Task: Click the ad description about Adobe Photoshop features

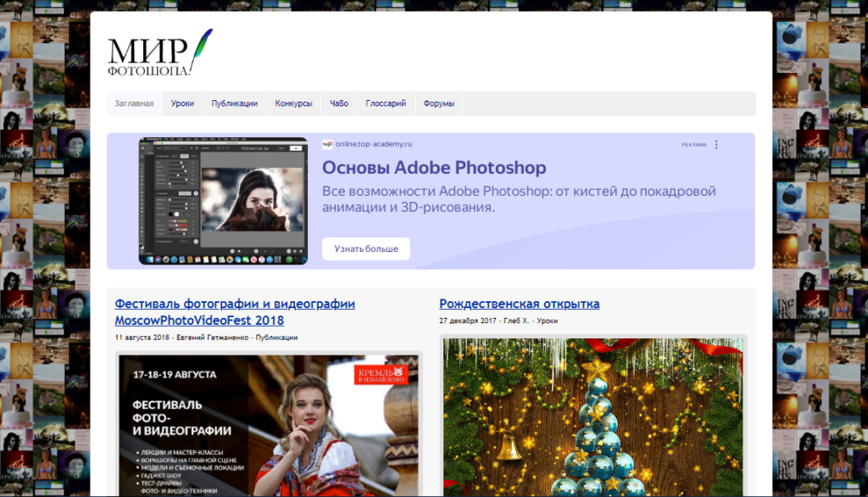Action: [x=520, y=199]
